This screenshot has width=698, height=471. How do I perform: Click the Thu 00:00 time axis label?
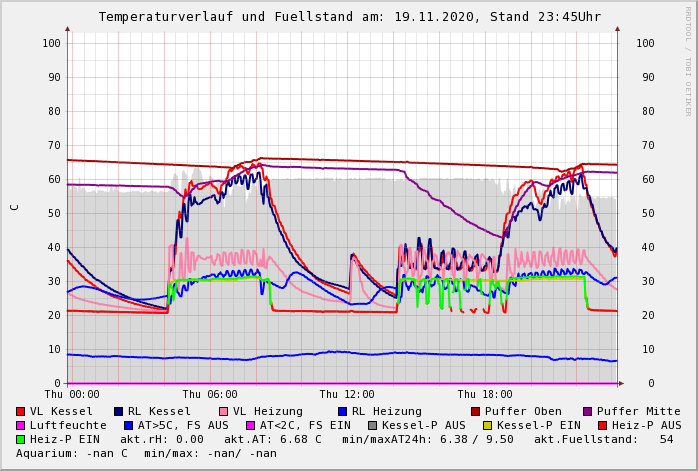72,395
